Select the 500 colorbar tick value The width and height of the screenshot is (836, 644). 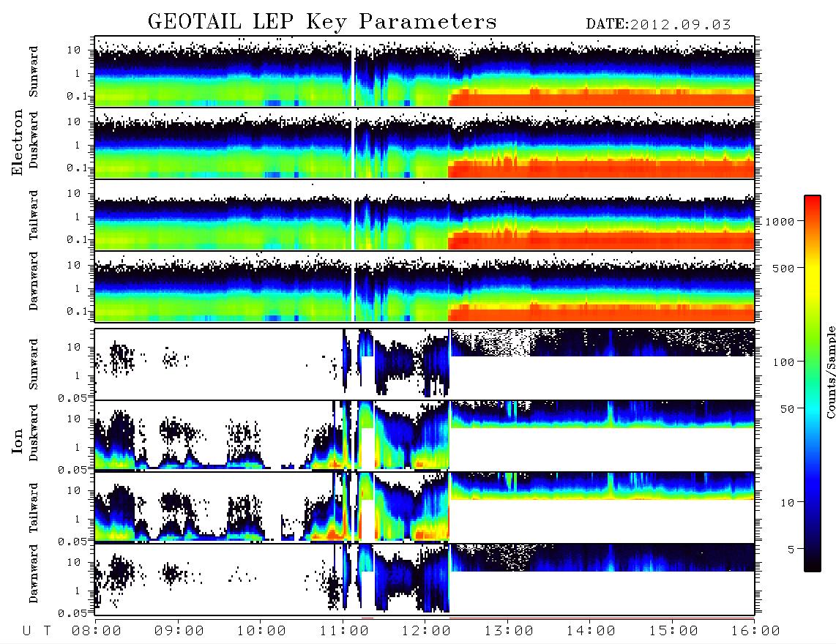pos(783,268)
